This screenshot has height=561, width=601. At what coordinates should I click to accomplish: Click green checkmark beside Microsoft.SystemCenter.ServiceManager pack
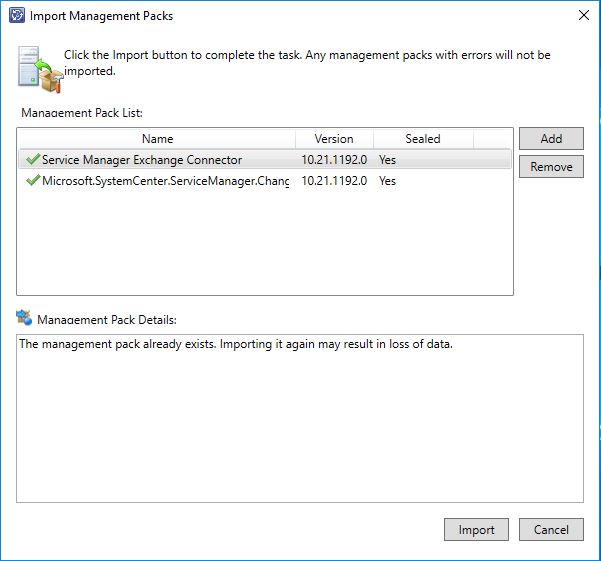tap(33, 180)
